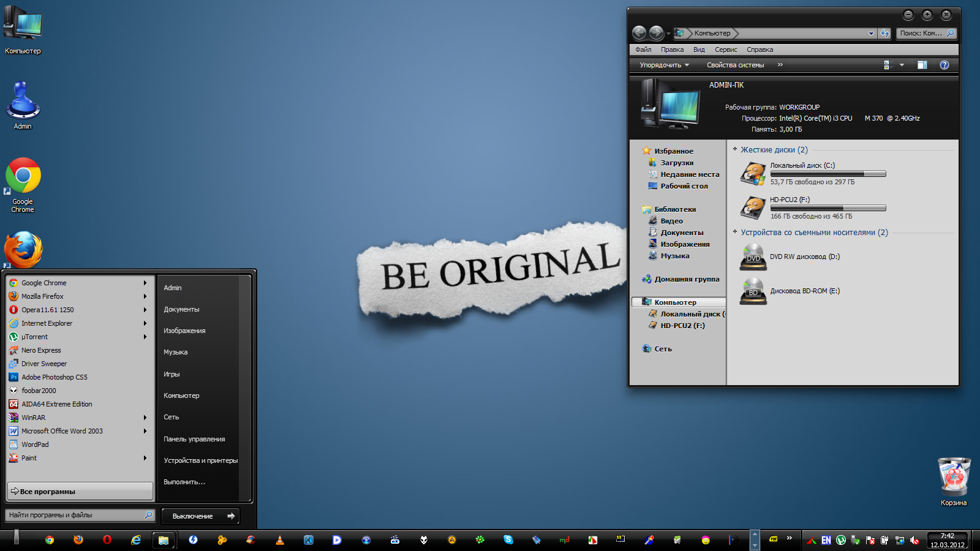The width and height of the screenshot is (980, 551).
Task: Open the Explorer help question mark icon
Action: [x=944, y=65]
